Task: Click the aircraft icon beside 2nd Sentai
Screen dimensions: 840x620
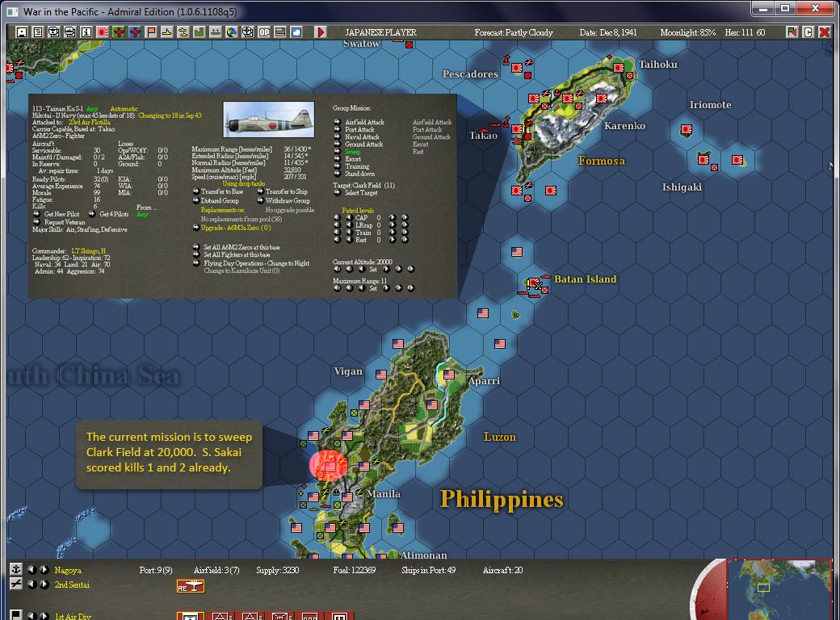Action: [16, 584]
